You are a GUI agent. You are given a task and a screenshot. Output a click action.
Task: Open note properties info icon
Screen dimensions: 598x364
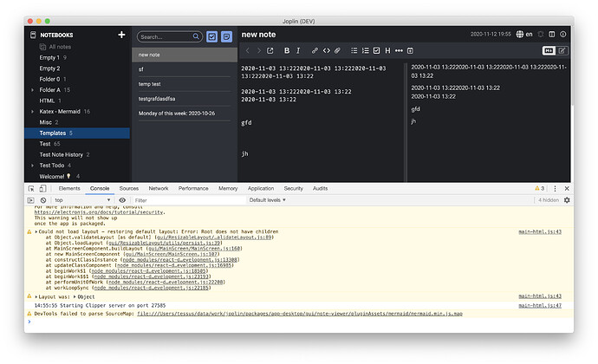click(563, 34)
